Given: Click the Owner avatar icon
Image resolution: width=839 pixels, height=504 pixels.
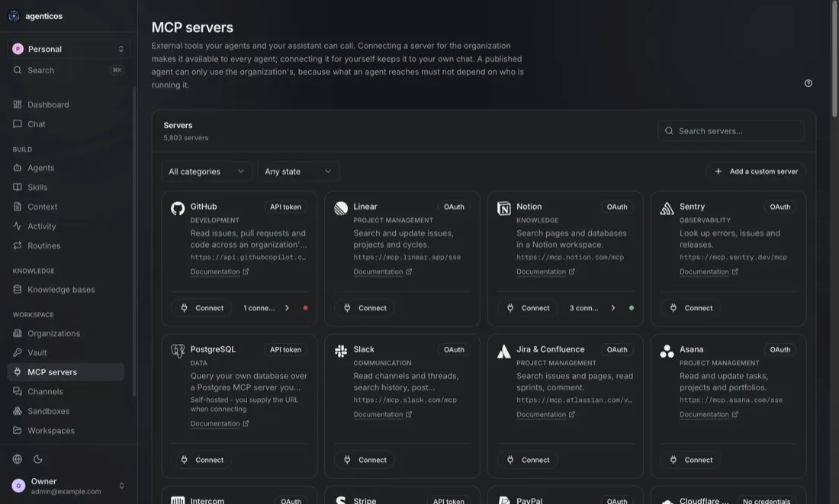Looking at the screenshot, I should pos(19,486).
